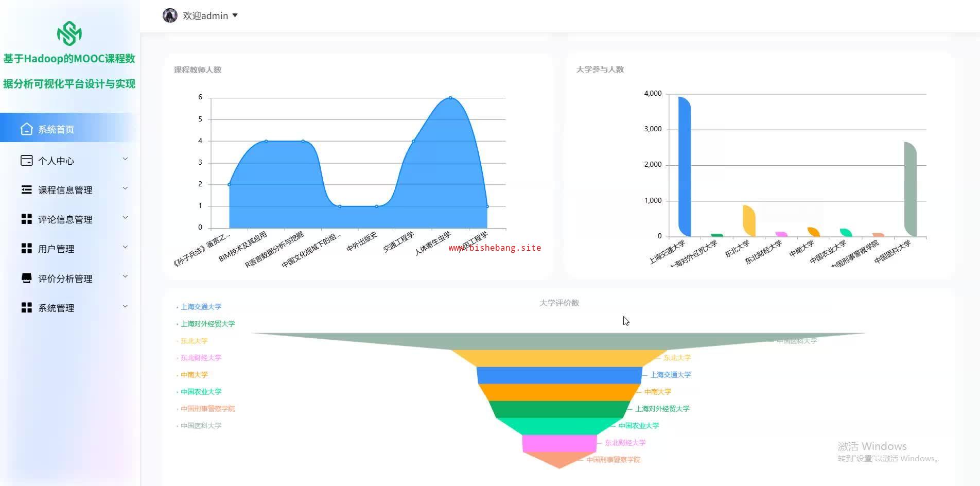Image resolution: width=980 pixels, height=486 pixels.
Task: Toggle 东北大学 legend entry in funnel chart
Action: tap(192, 341)
